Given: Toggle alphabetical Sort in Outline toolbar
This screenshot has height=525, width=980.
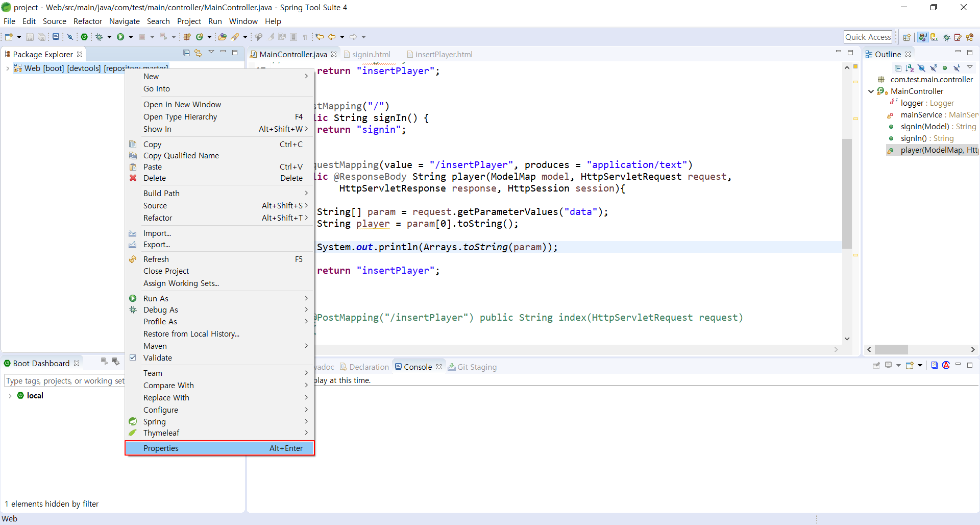Looking at the screenshot, I should click(x=910, y=68).
